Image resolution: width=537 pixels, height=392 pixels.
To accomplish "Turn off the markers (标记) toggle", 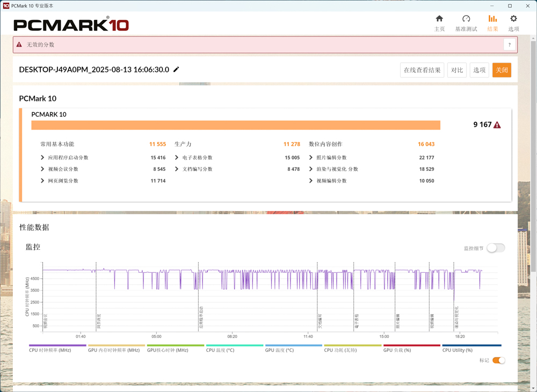I will pos(498,360).
